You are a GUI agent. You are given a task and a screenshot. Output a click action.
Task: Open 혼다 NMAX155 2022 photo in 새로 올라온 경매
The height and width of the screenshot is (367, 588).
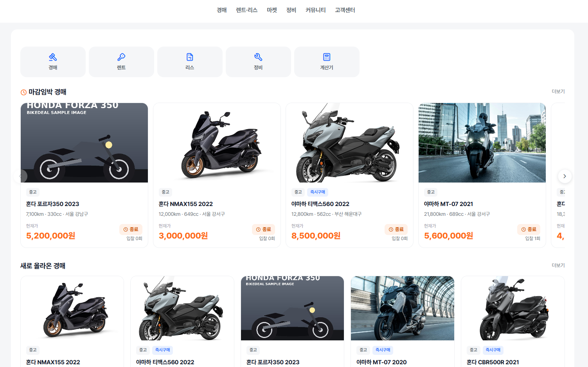pyautogui.click(x=72, y=308)
